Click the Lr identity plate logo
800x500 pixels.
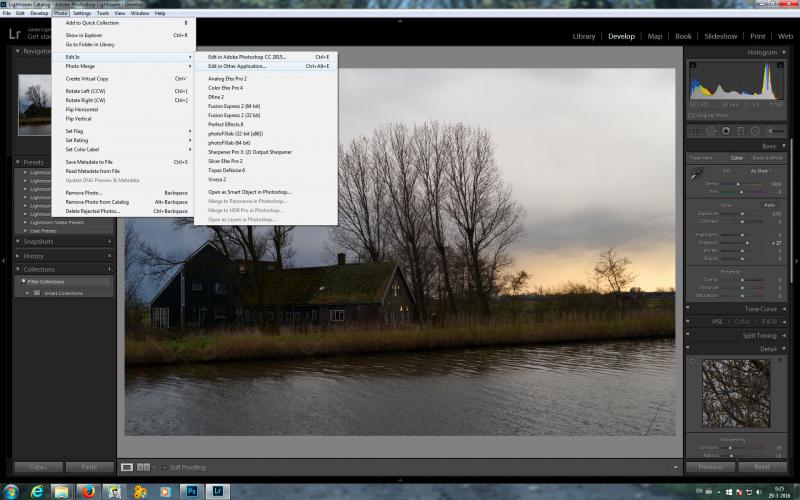(x=14, y=34)
